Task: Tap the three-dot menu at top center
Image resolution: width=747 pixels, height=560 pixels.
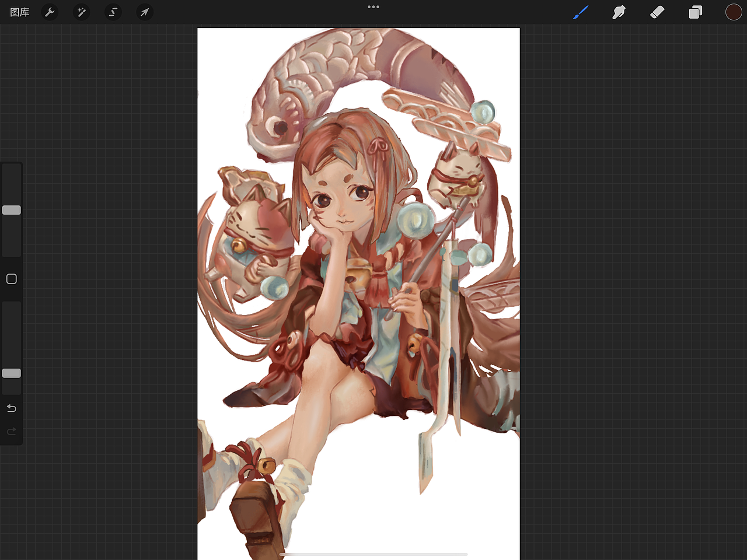Action: pos(373,7)
